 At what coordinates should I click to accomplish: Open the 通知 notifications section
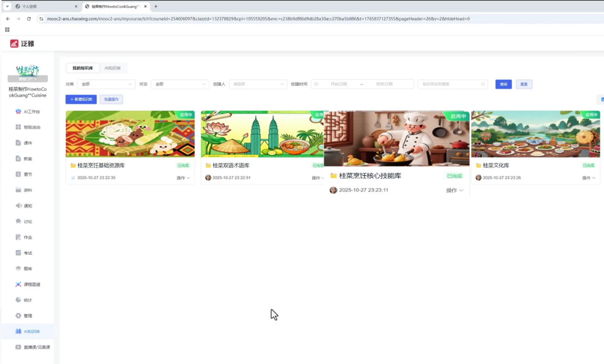(26, 205)
